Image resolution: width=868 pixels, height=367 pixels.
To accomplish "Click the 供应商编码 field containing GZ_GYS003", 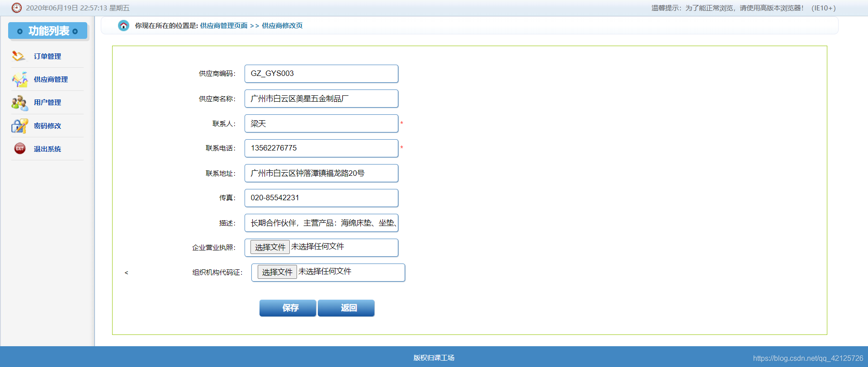I will point(321,74).
